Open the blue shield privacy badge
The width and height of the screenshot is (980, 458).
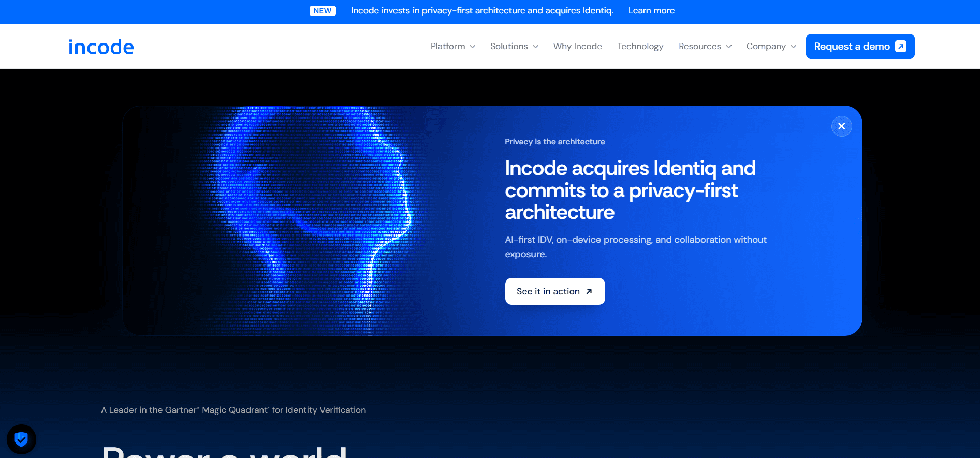click(21, 439)
